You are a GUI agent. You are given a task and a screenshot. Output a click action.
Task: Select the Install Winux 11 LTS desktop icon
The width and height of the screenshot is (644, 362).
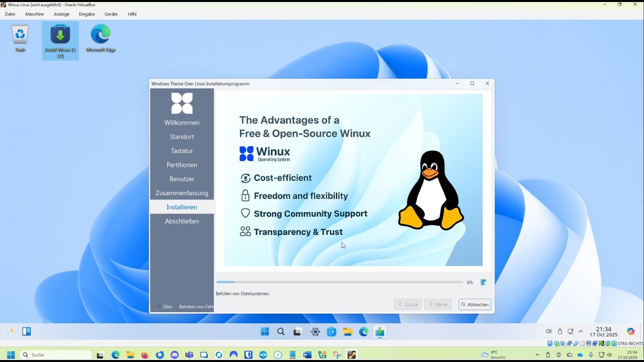point(60,41)
